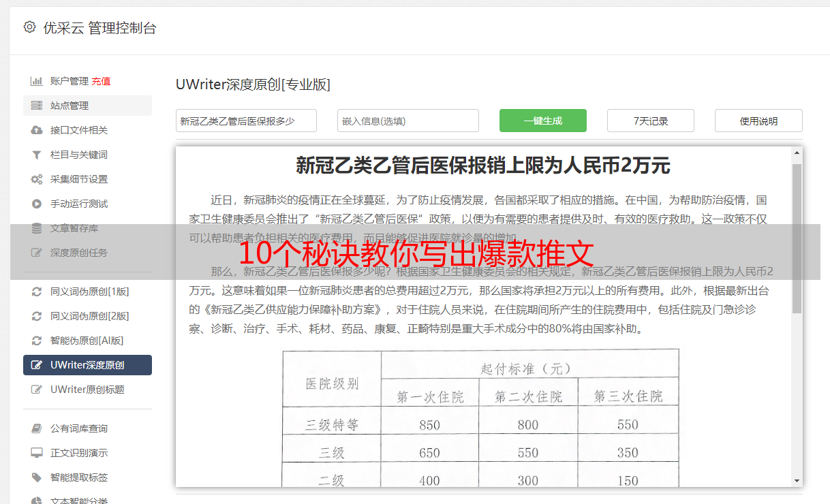
Task: Click the green 一键生成 button
Action: point(543,121)
